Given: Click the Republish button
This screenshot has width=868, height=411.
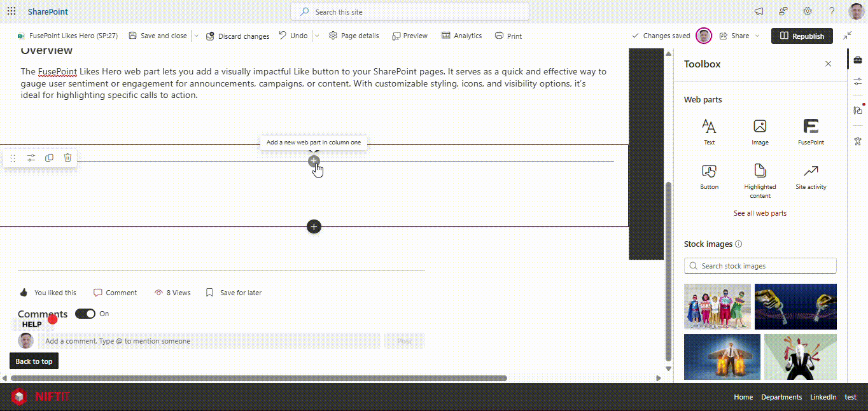Looking at the screenshot, I should [801, 36].
